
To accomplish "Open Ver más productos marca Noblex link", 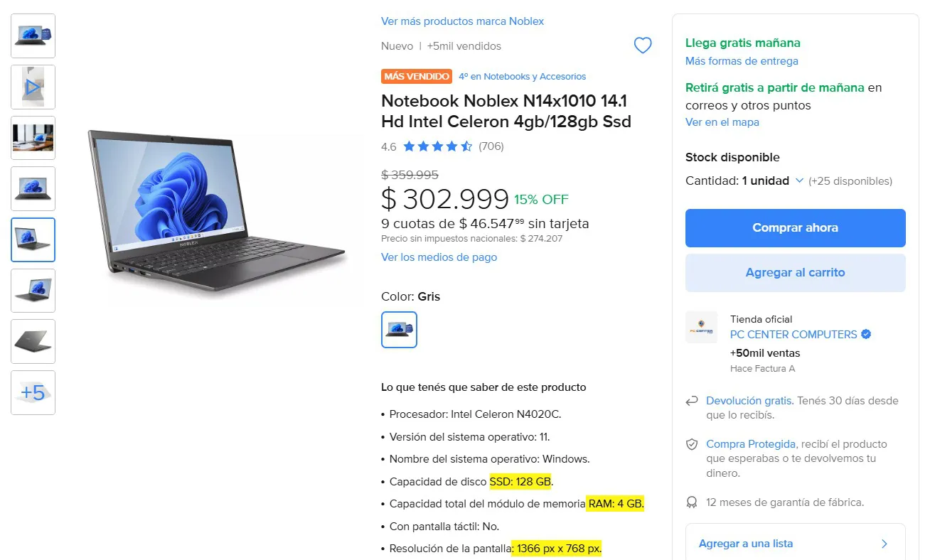I will 462,21.
